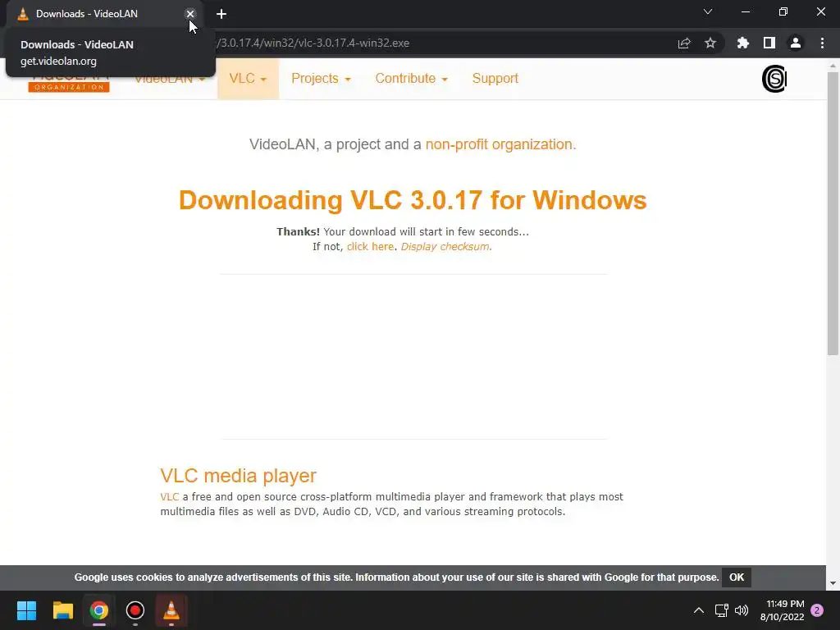Screen dimensions: 840x630
Task: Accept cookies with the OK button
Action: pos(737,577)
